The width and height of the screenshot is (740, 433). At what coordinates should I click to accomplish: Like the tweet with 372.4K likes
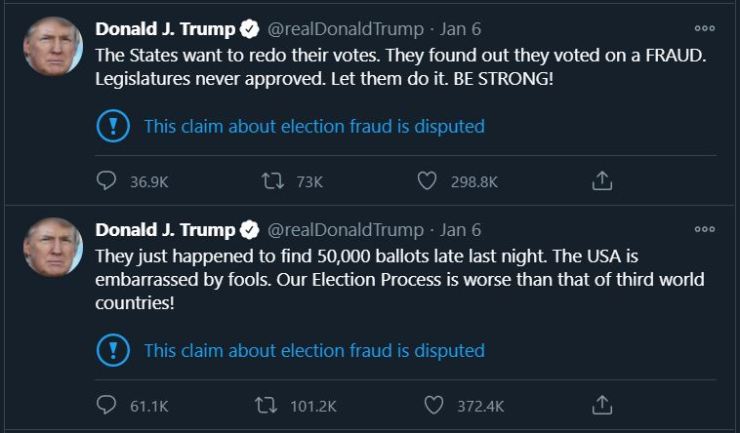pyautogui.click(x=434, y=405)
